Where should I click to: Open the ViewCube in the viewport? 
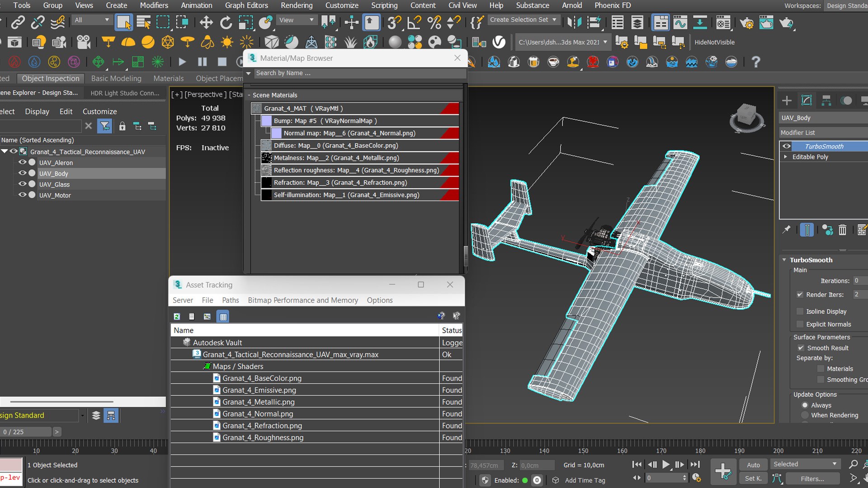click(746, 117)
